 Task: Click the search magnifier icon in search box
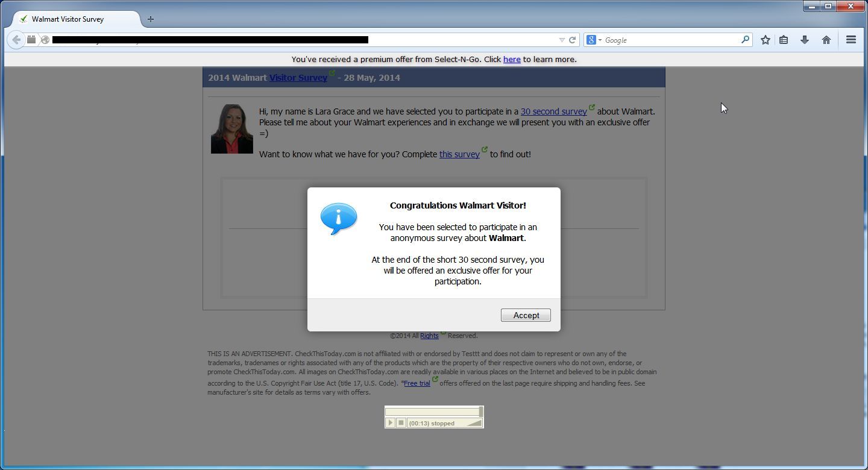745,40
